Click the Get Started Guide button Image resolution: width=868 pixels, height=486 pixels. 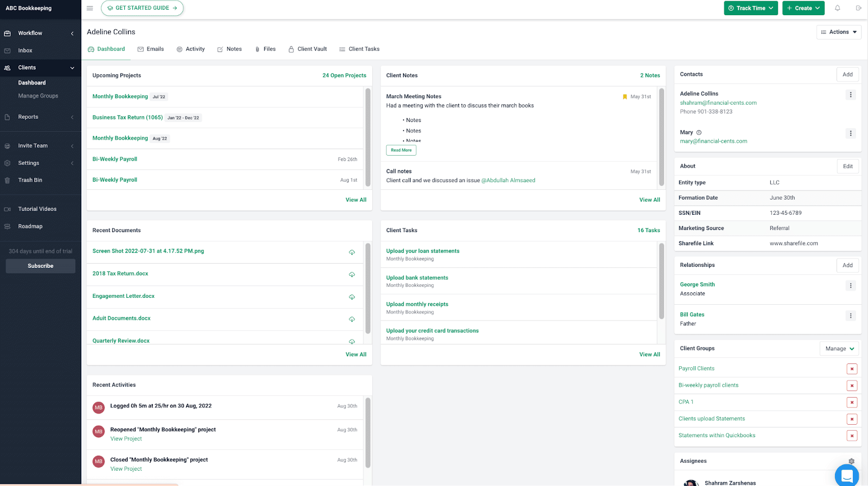point(142,8)
